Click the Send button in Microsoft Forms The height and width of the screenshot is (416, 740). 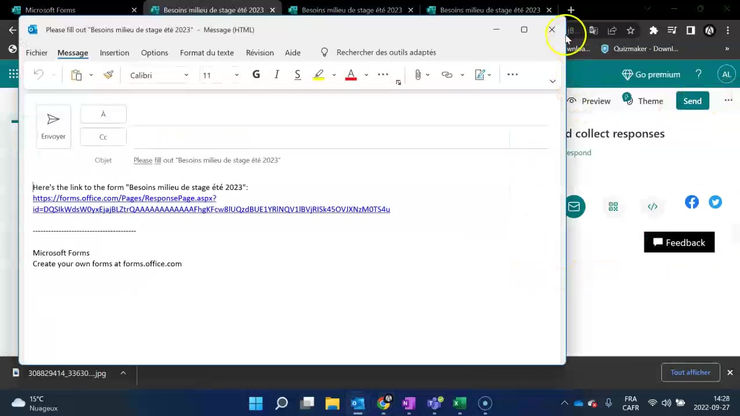[692, 101]
